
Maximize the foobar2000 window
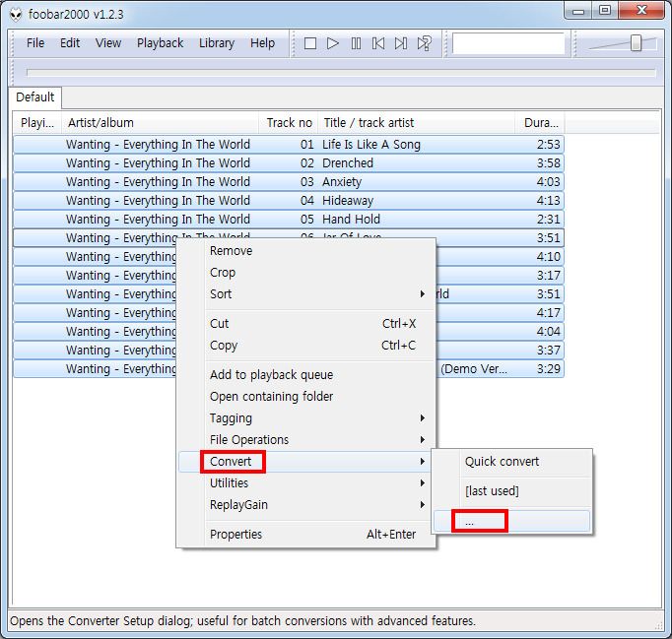605,11
